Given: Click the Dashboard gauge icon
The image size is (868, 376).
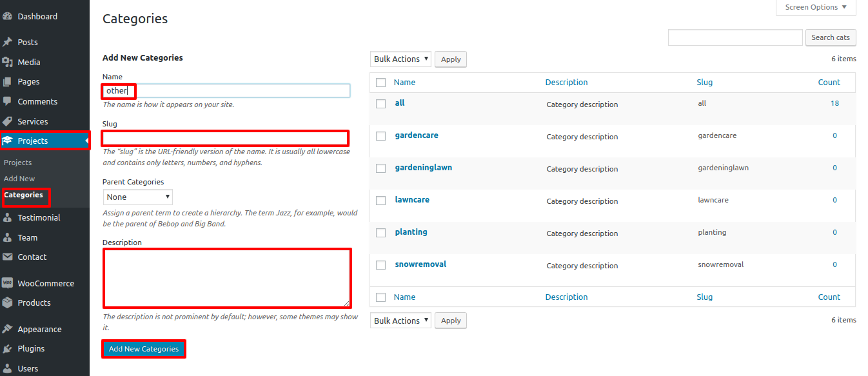Looking at the screenshot, I should (x=8, y=17).
